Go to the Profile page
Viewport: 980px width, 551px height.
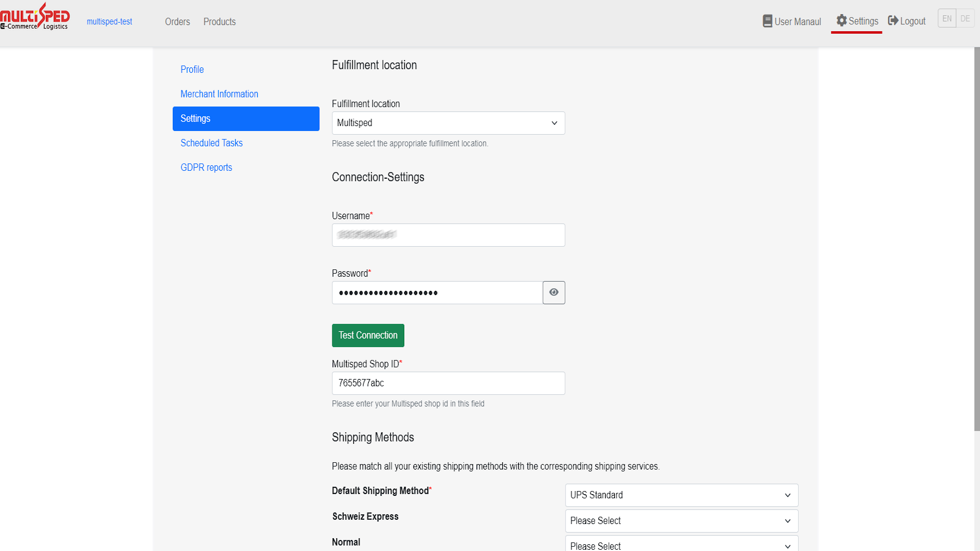click(192, 70)
